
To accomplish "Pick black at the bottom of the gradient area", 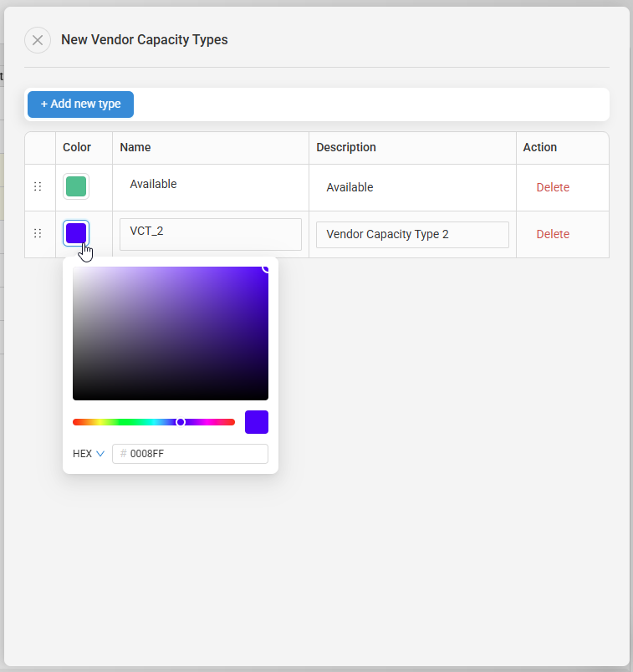I will coord(171,397).
